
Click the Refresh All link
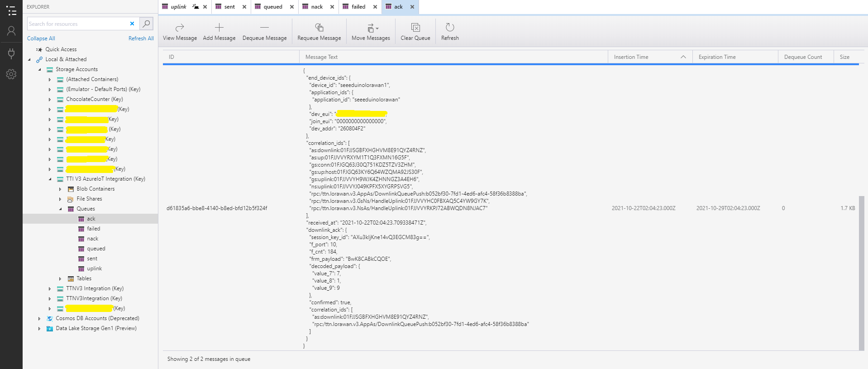(x=141, y=38)
